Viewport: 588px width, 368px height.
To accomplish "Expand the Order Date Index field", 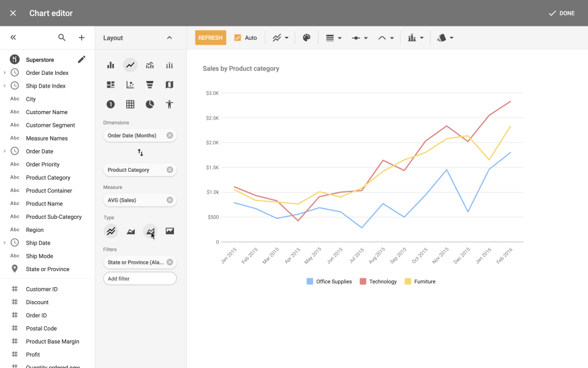I will (5, 73).
